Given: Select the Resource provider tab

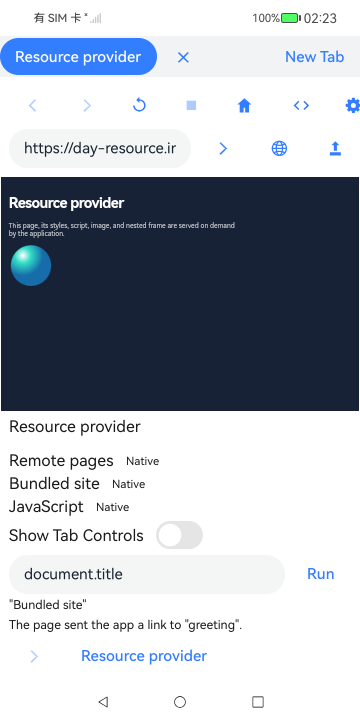Looking at the screenshot, I should [78, 56].
